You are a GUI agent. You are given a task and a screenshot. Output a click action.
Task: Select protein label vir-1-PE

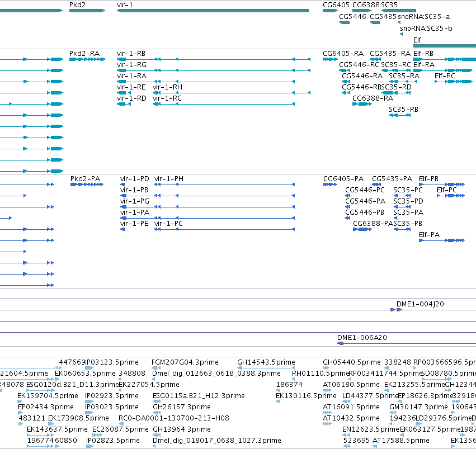(x=134, y=224)
